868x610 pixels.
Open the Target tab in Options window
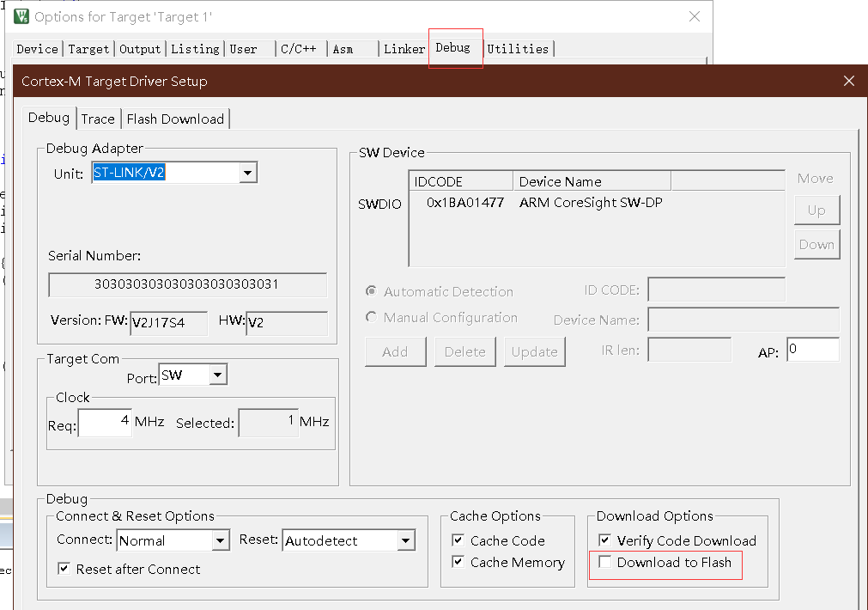pos(88,49)
